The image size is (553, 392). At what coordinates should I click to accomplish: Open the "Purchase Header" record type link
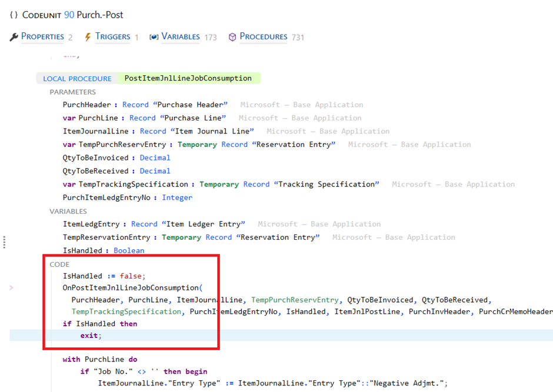tap(190, 105)
